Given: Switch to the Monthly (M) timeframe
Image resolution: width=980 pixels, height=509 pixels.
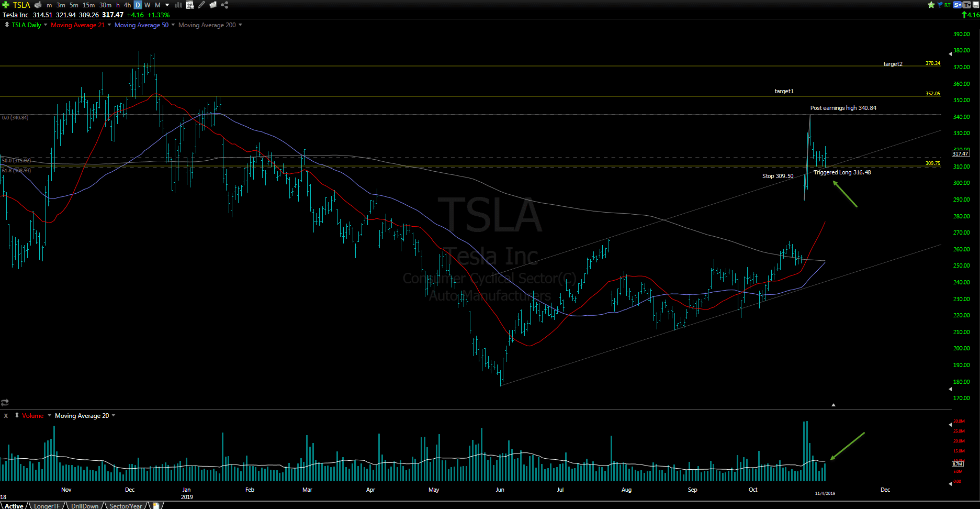Looking at the screenshot, I should [x=157, y=5].
